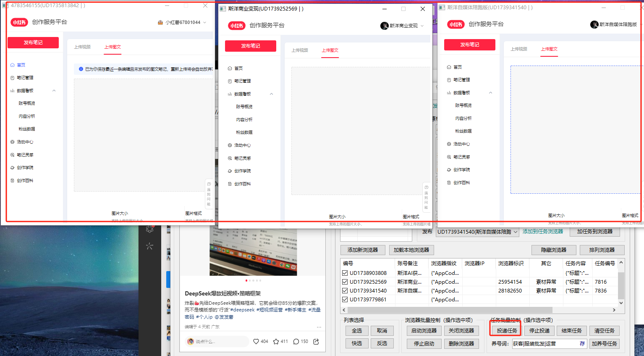This screenshot has width=644, height=356.
Task: Click 小红书 logo in the middle window
Action: pyautogui.click(x=237, y=26)
